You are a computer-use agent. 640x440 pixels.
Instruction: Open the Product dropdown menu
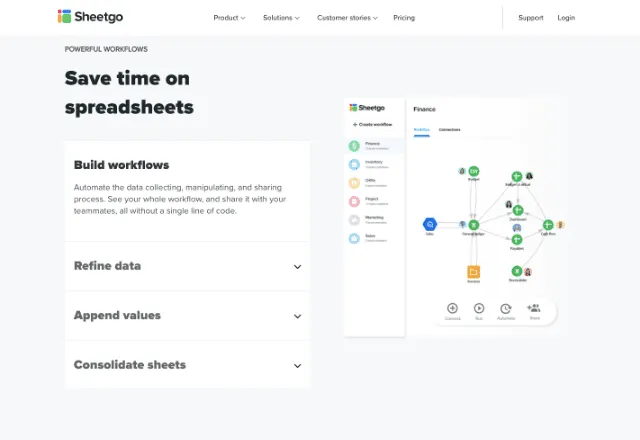(x=229, y=18)
